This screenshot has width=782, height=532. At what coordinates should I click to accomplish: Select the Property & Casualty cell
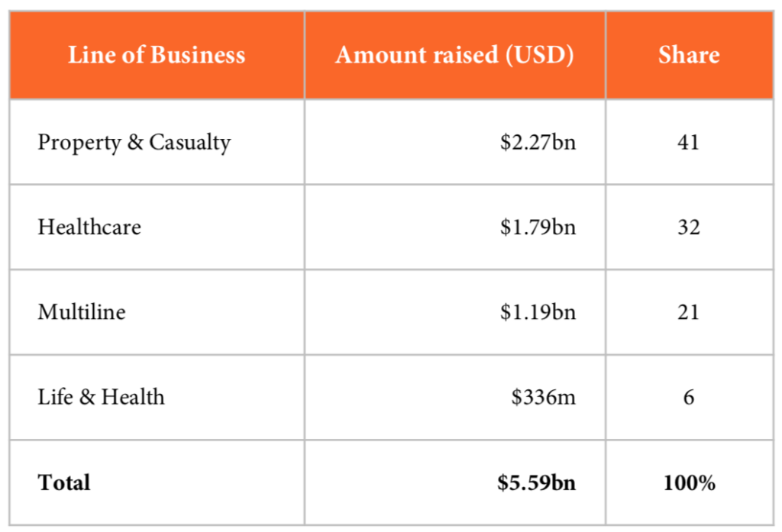click(x=134, y=142)
